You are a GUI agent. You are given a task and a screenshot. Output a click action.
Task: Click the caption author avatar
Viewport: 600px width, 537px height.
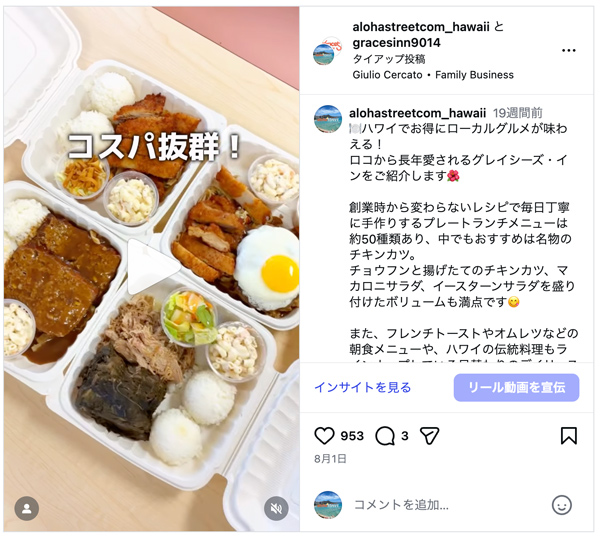click(328, 119)
